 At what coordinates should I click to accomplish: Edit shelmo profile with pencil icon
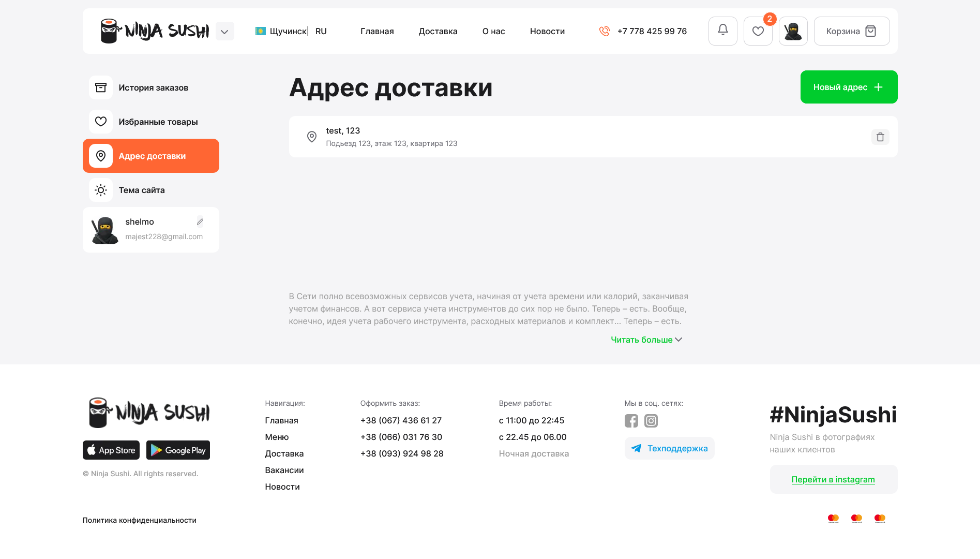tap(200, 222)
